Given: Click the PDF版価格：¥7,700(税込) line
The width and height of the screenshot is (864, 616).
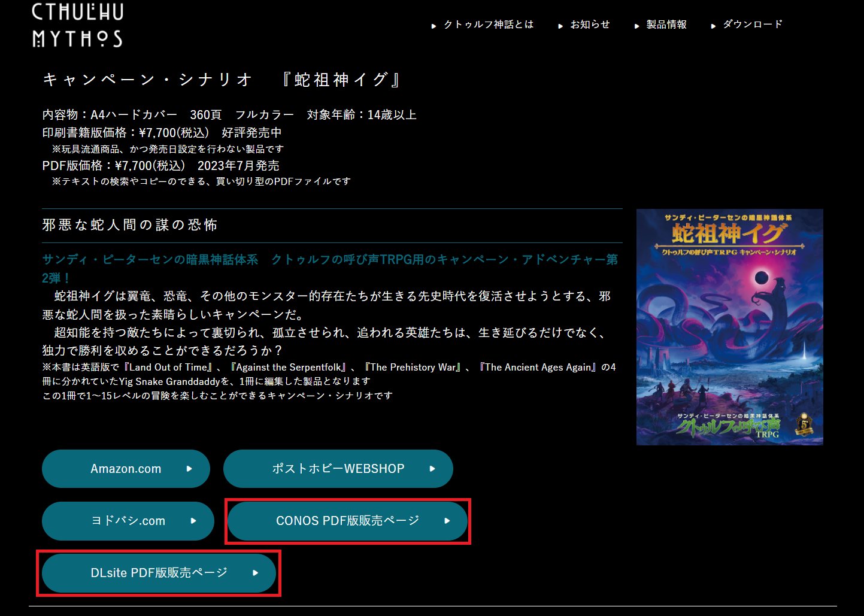Looking at the screenshot, I should pyautogui.click(x=160, y=165).
